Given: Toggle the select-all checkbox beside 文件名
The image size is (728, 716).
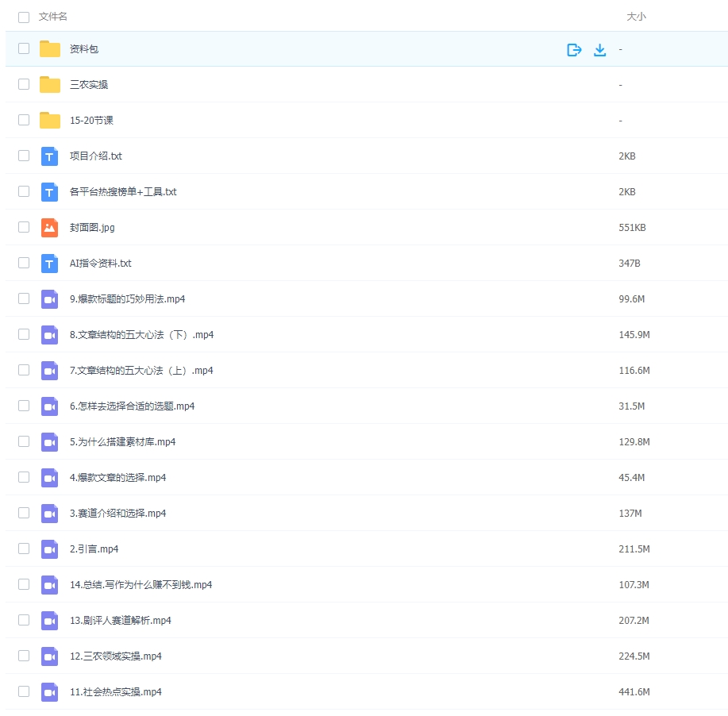Looking at the screenshot, I should pos(24,17).
